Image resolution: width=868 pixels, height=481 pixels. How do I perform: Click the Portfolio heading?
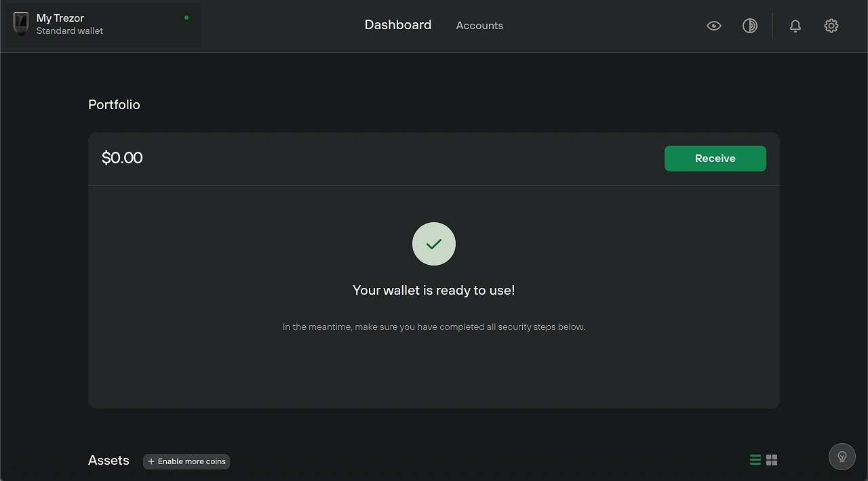114,104
